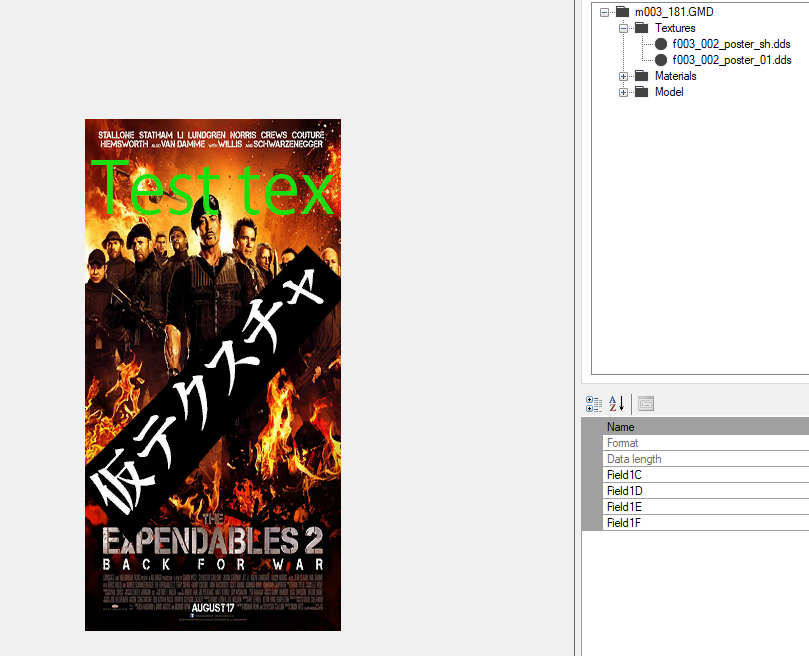Viewport: 809px width, 656px height.
Task: Expand the Model folder node
Action: [x=623, y=92]
